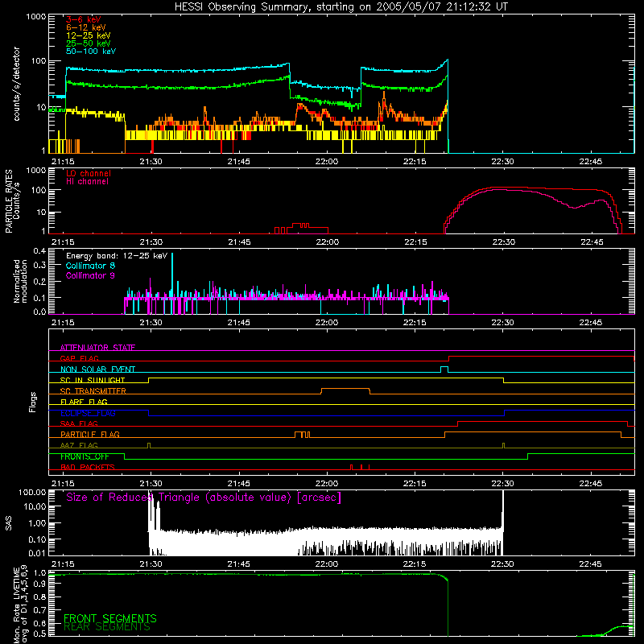Click the 100.00 tick on SAS axis
Screen dimensions: 644x644
(x=32, y=492)
